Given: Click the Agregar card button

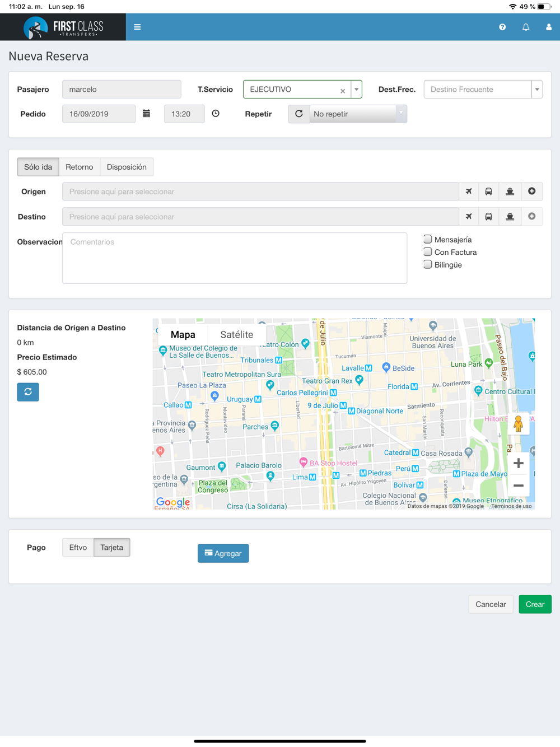Looking at the screenshot, I should [x=223, y=553].
